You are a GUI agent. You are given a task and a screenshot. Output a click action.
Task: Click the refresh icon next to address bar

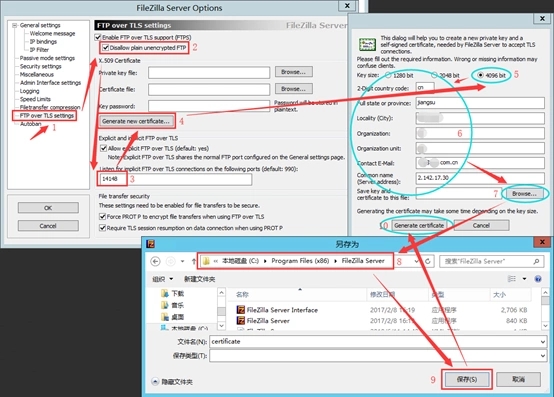428,261
